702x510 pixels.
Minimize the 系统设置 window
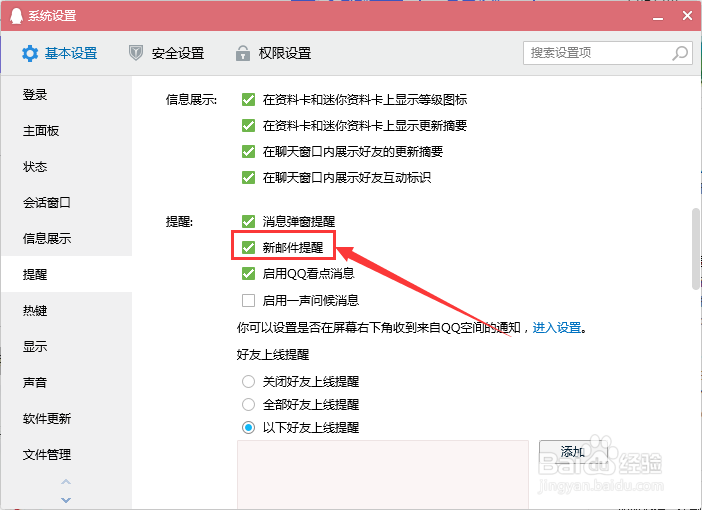coord(658,17)
